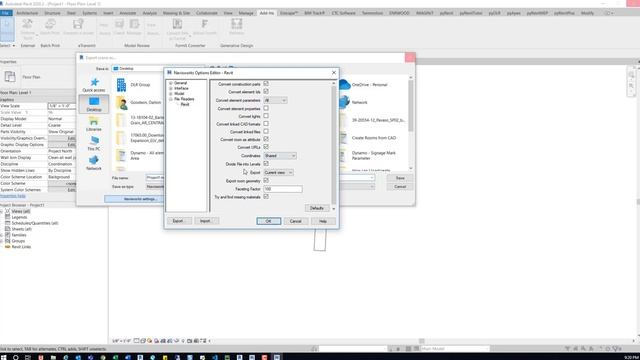The height and width of the screenshot is (360, 640).
Task: Open Network globe icon in file list
Action: click(x=344, y=102)
